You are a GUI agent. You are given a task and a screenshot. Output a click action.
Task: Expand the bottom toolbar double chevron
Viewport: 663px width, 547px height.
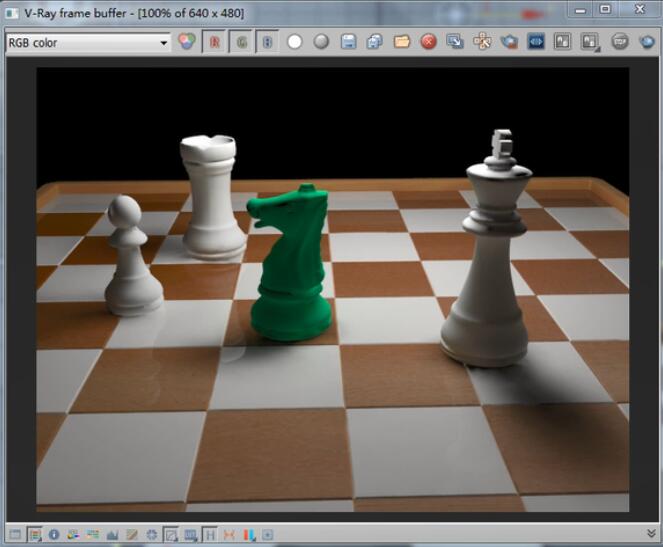tap(652, 533)
